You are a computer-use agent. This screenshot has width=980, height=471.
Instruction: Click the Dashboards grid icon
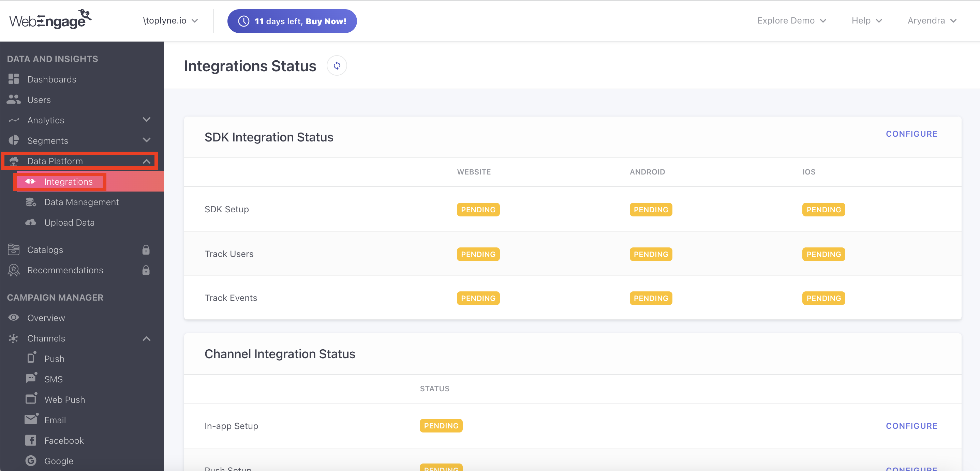tap(14, 79)
